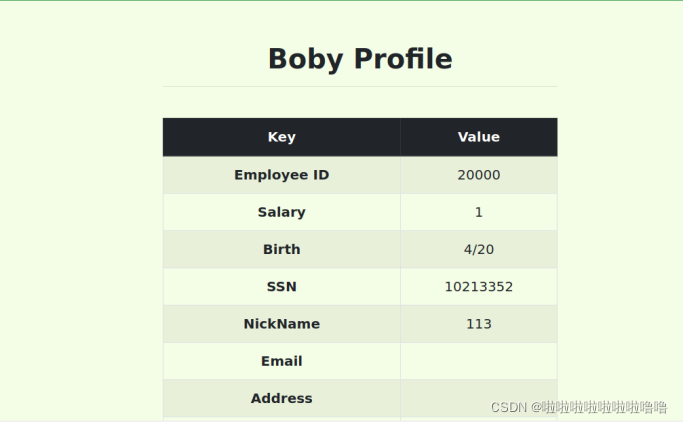Click the divider line under the heading
Screen dimensions: 683x423
tap(360, 87)
